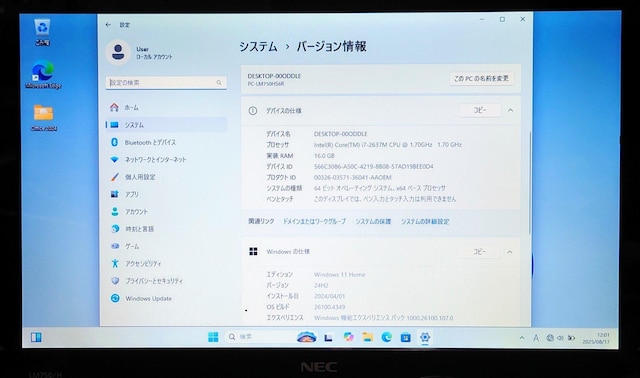Screen dimensions: 640x378
Task: Select the OS build value 26100.4349
Action: coord(329,307)
